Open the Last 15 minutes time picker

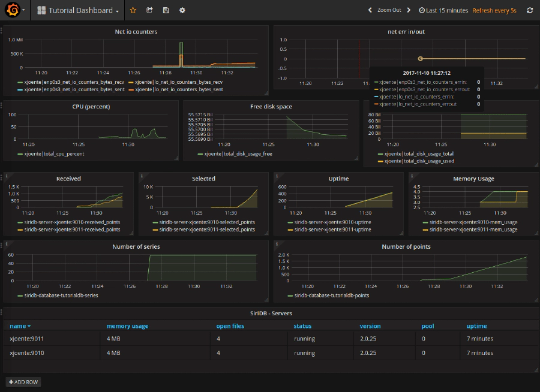443,10
